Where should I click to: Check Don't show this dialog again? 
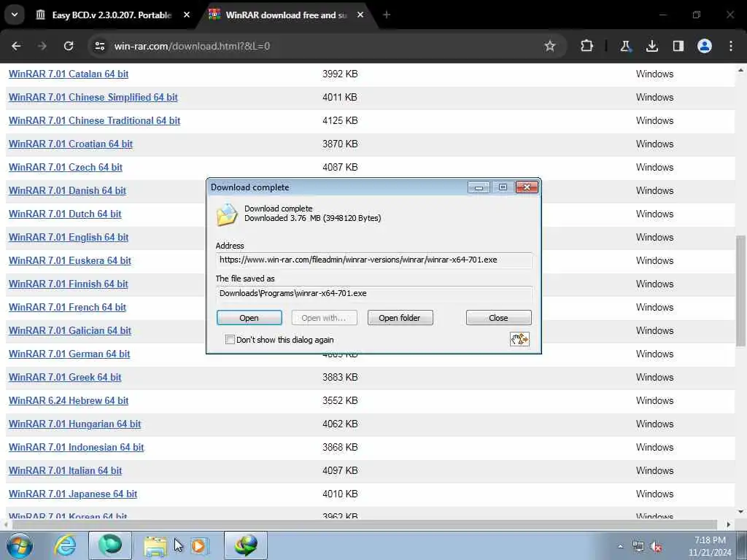pyautogui.click(x=230, y=340)
